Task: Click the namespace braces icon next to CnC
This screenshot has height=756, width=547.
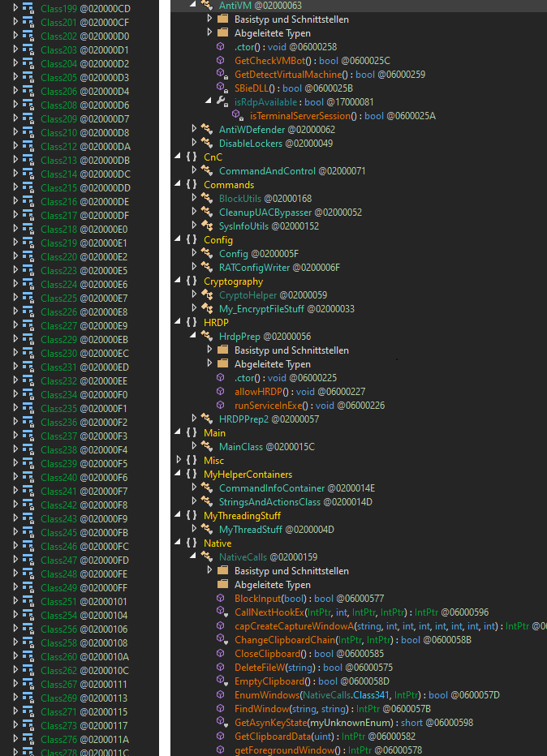Action: click(191, 157)
